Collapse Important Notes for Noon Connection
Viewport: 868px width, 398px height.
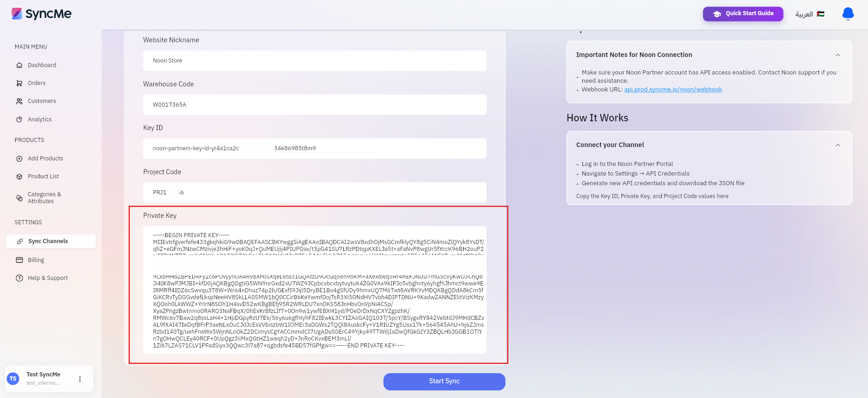[838, 55]
